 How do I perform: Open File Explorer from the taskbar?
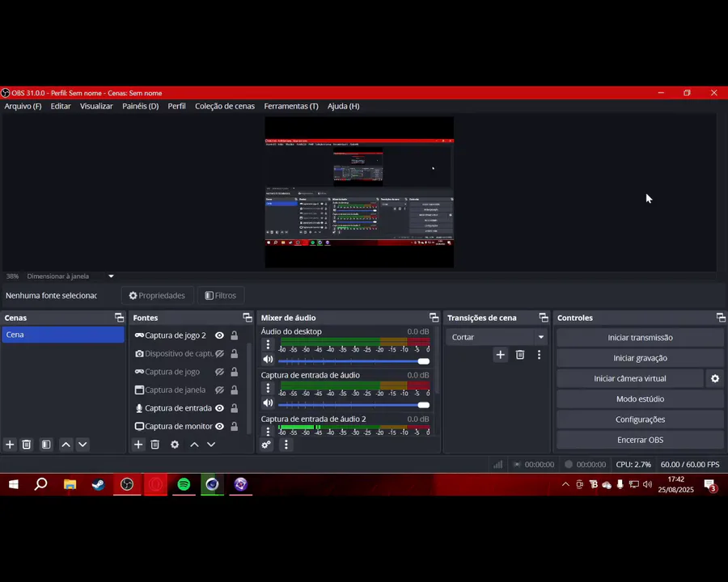pos(70,484)
